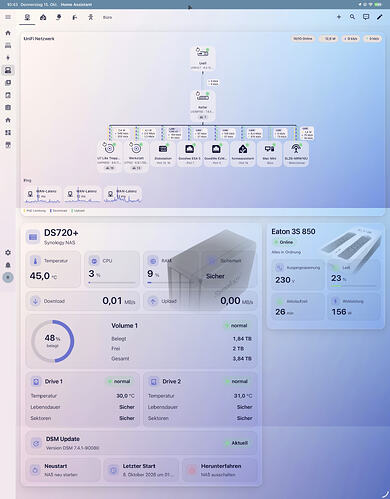This screenshot has height=499, width=390.
Task: Switch to the Büro tab
Action: pyautogui.click(x=107, y=17)
